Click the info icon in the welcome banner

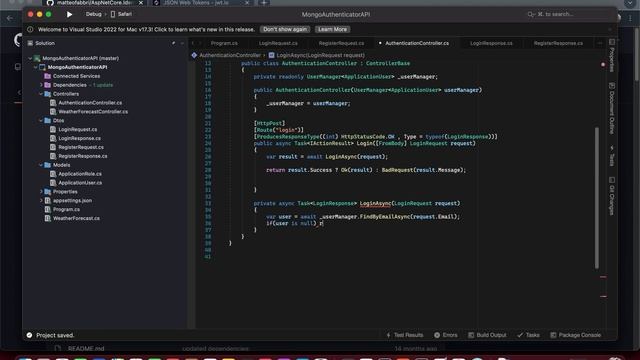[x=30, y=29]
